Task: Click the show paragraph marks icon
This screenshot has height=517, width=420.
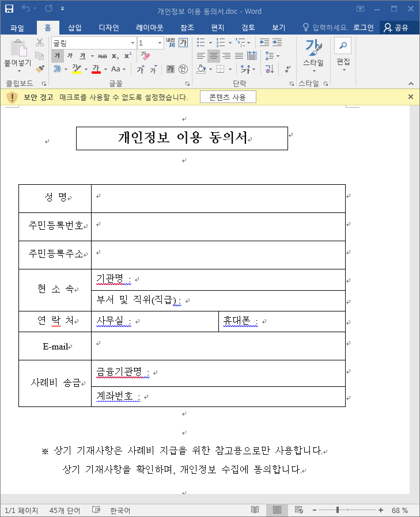Action: tap(287, 69)
